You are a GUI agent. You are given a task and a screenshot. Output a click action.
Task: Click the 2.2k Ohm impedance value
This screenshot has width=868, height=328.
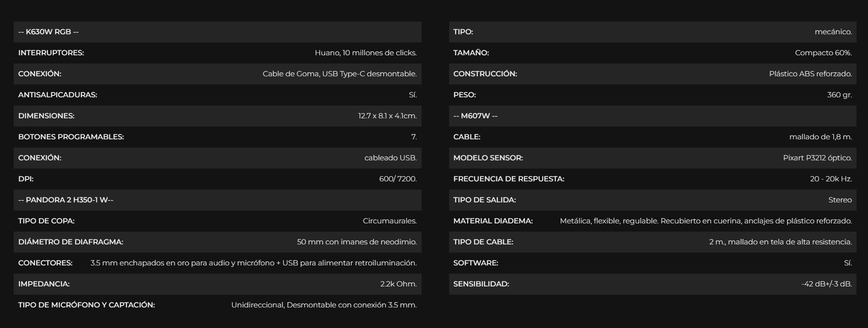[x=398, y=284]
